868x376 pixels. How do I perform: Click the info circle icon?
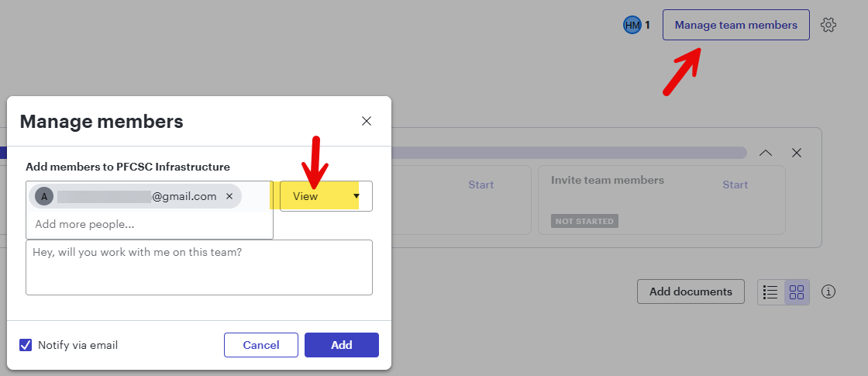pos(828,291)
